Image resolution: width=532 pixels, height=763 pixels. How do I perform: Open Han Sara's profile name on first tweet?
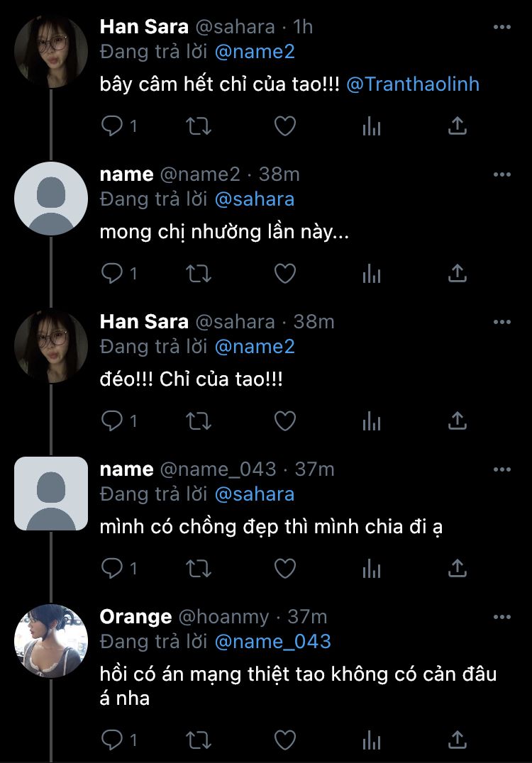coord(144,27)
